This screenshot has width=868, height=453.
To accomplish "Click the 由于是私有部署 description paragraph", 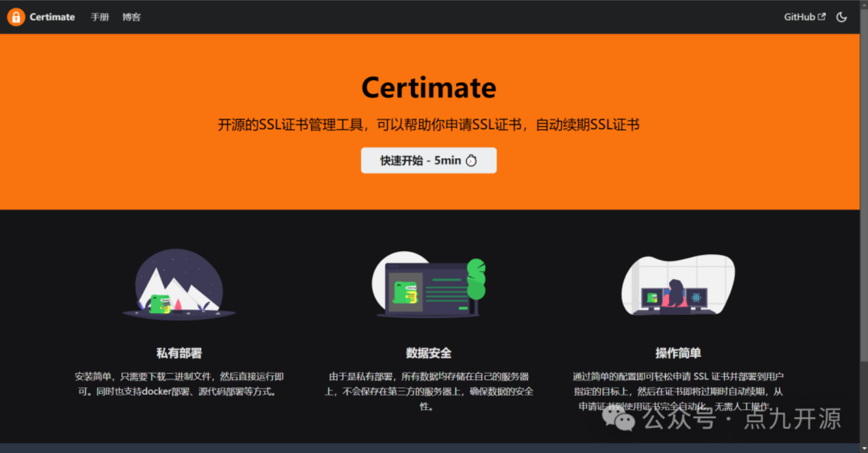I will (x=429, y=391).
